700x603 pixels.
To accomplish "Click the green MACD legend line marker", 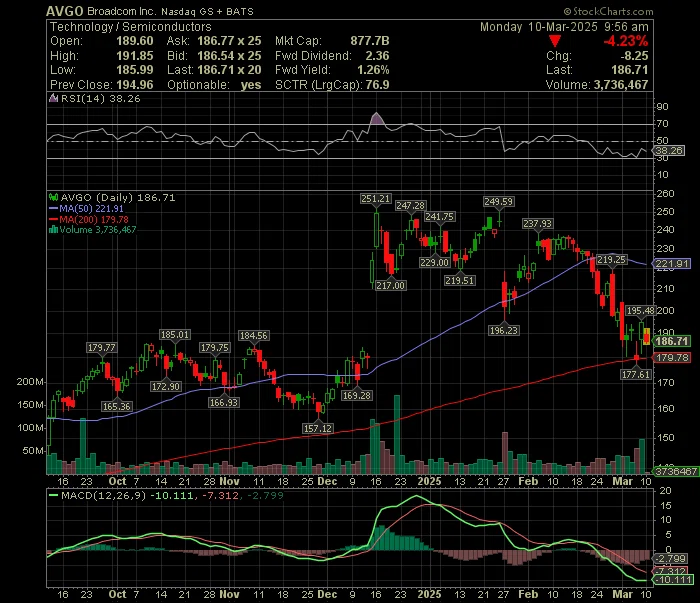I will [54, 496].
